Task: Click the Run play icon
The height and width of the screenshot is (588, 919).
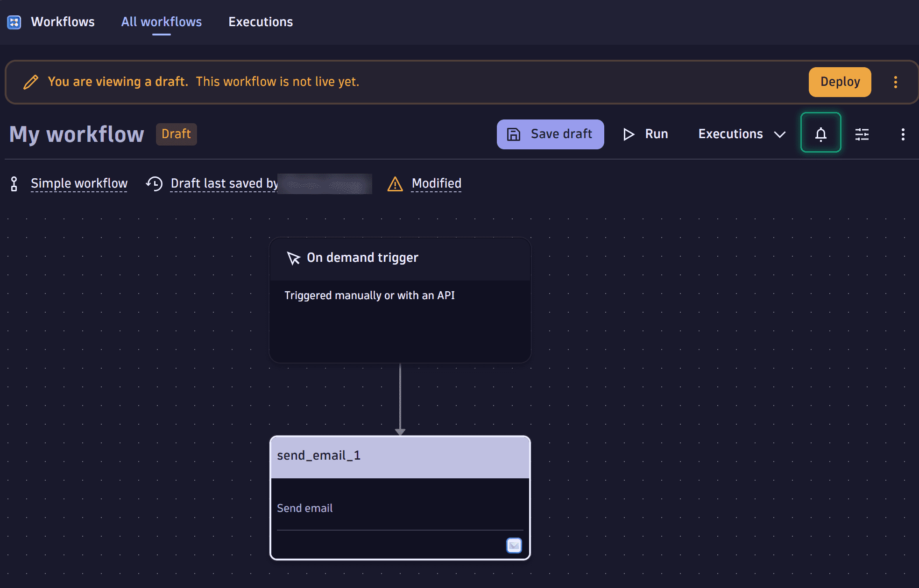Action: point(628,134)
